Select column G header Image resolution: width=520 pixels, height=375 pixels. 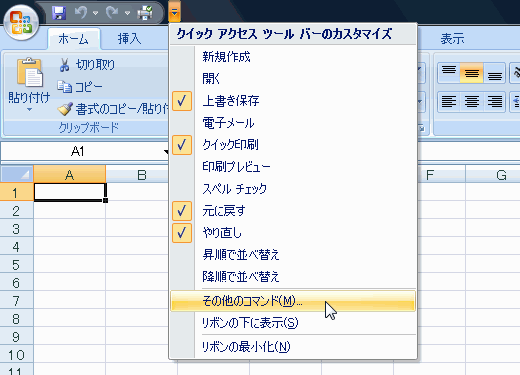point(493,174)
